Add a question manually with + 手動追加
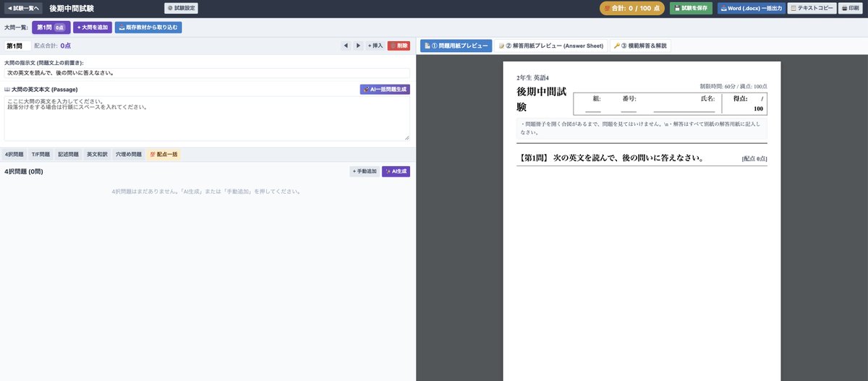 (365, 171)
